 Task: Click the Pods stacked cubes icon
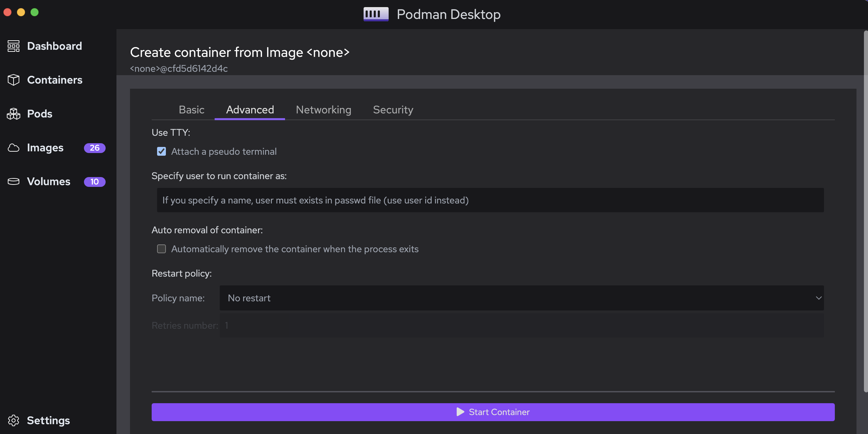14,114
